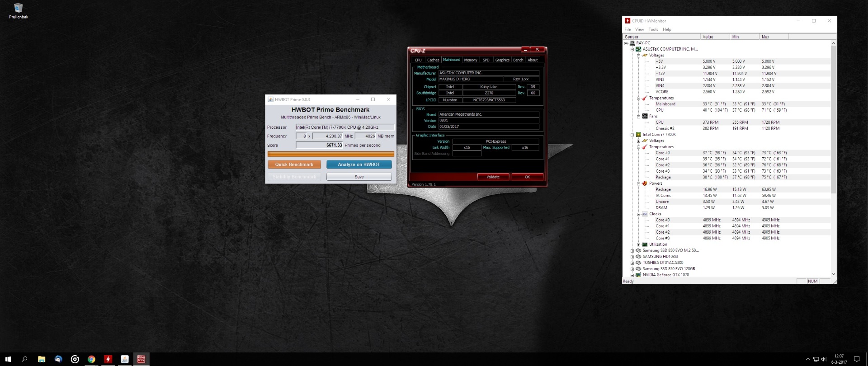Collapse the RAY-PC root node
868x366 pixels.
[626, 43]
